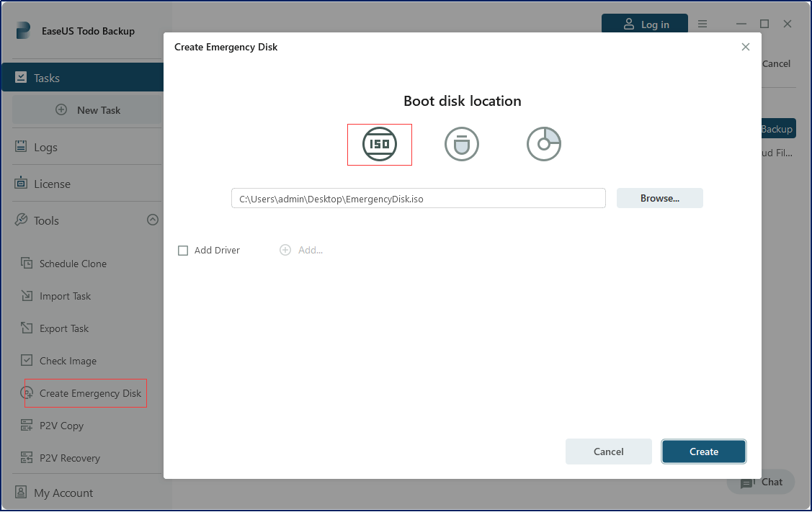This screenshot has width=812, height=512.
Task: Click the Tools wrench icon
Action: pyautogui.click(x=21, y=220)
